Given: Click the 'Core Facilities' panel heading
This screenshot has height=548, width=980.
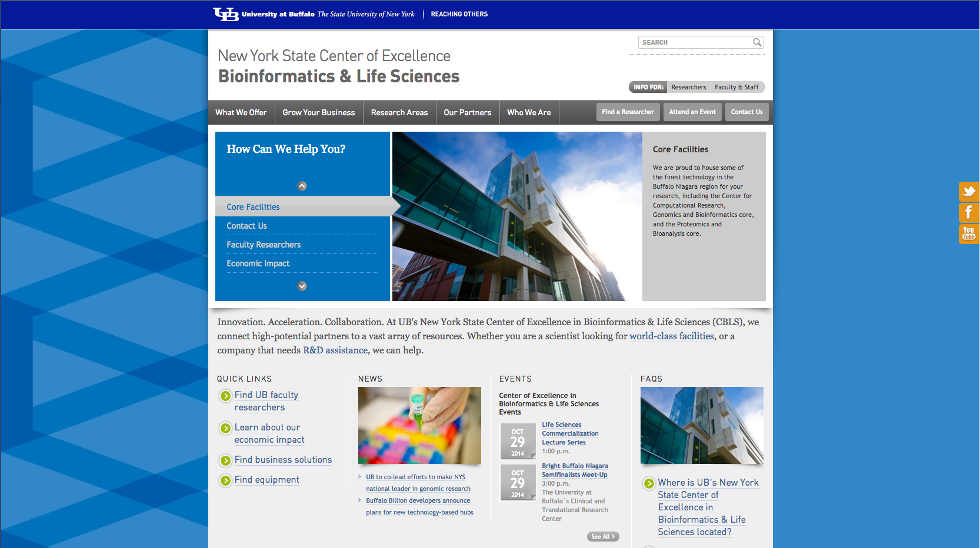Looking at the screenshot, I should [680, 149].
